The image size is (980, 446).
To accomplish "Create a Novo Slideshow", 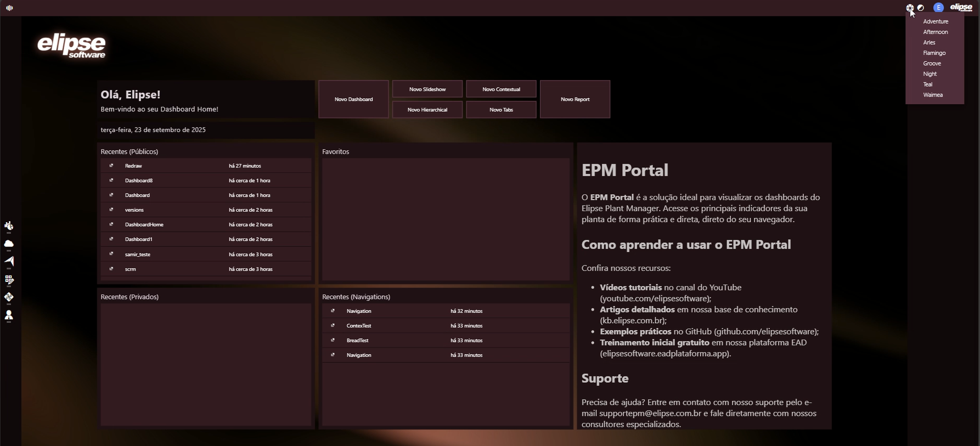I will tap(427, 89).
